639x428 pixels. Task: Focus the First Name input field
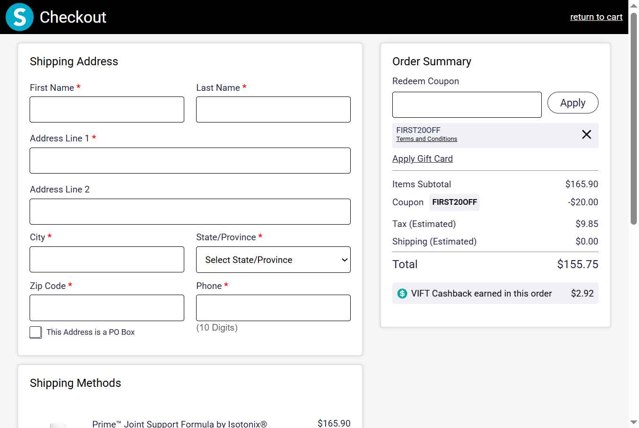107,109
